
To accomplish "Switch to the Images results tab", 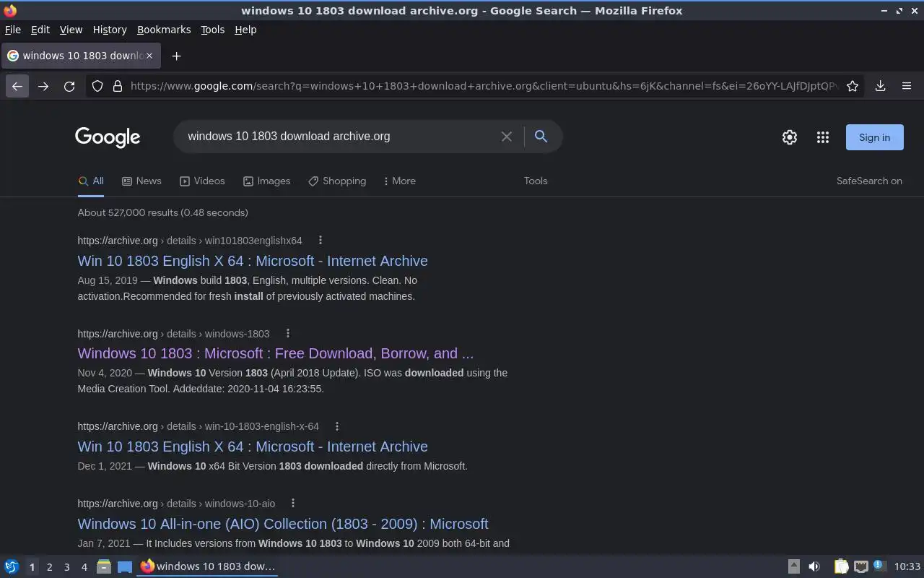I will point(266,181).
